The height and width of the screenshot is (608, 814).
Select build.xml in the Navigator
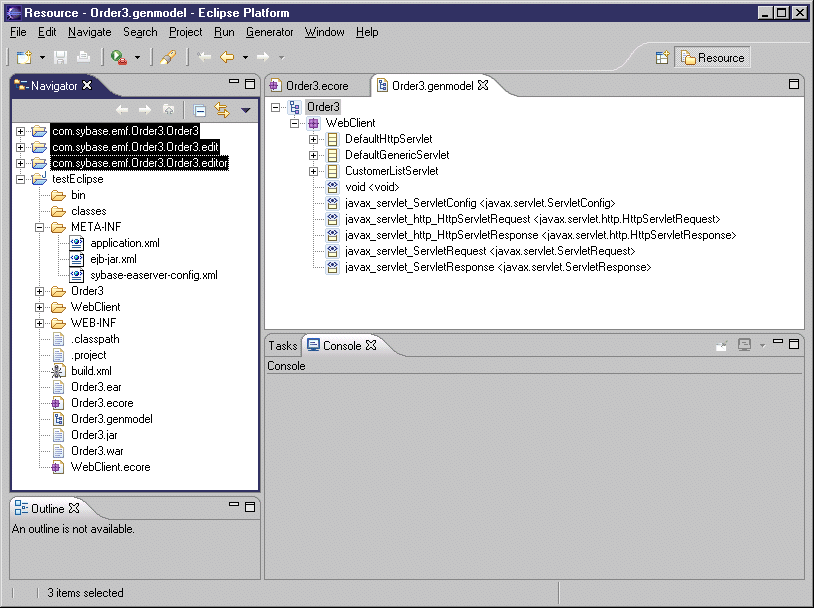tap(91, 371)
